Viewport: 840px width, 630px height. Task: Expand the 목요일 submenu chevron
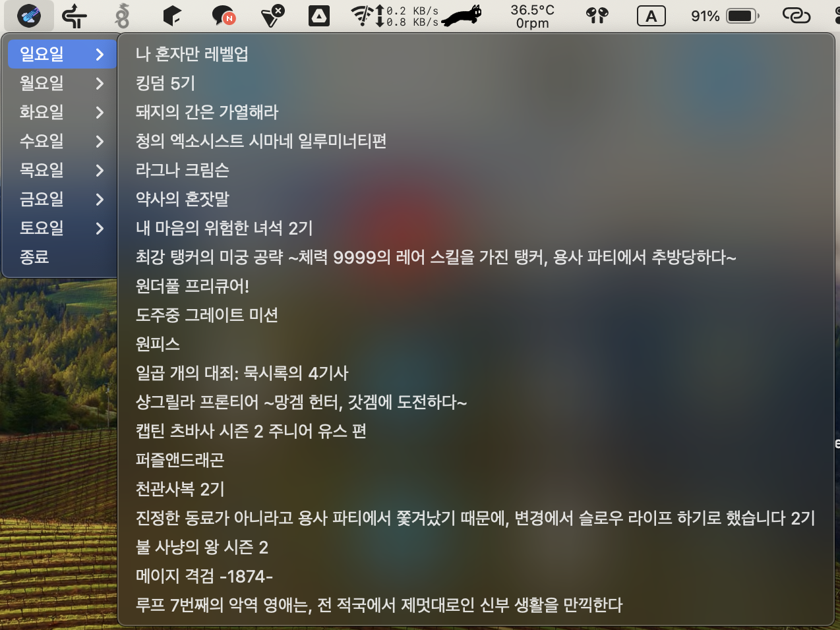point(100,170)
